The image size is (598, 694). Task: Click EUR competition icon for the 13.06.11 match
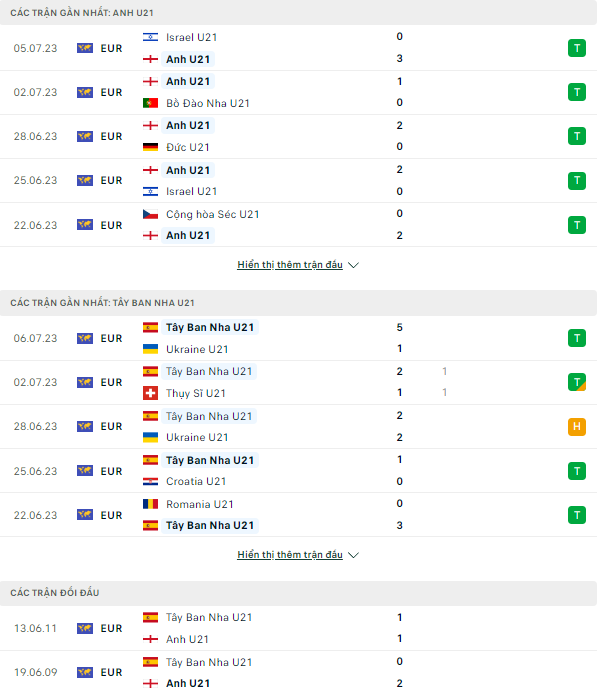click(x=85, y=628)
